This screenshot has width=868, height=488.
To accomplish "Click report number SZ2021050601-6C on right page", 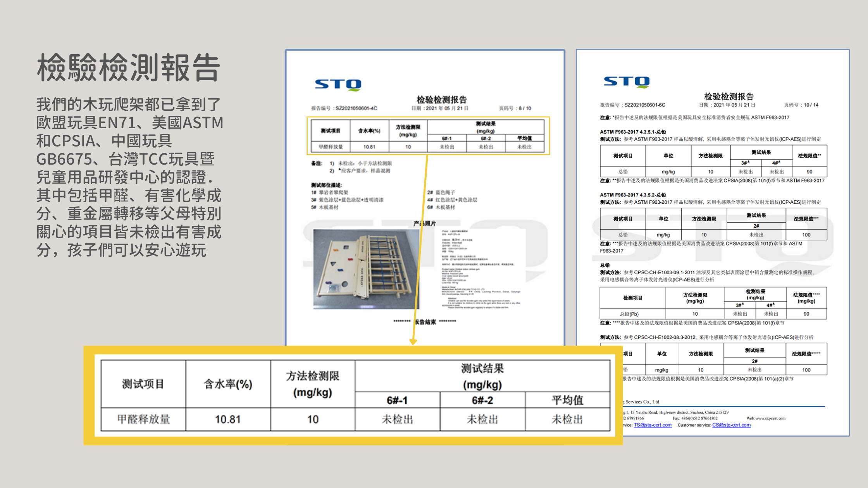I will click(644, 105).
